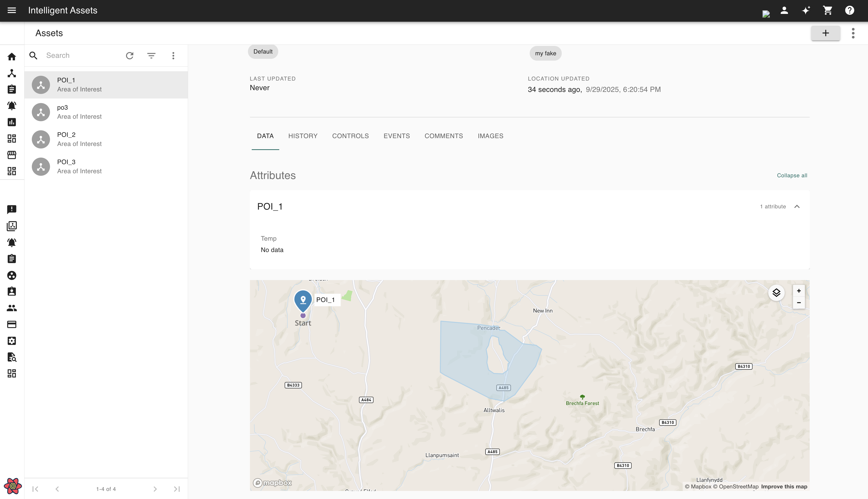Zoom in on the map
The width and height of the screenshot is (868, 499).
point(799,291)
